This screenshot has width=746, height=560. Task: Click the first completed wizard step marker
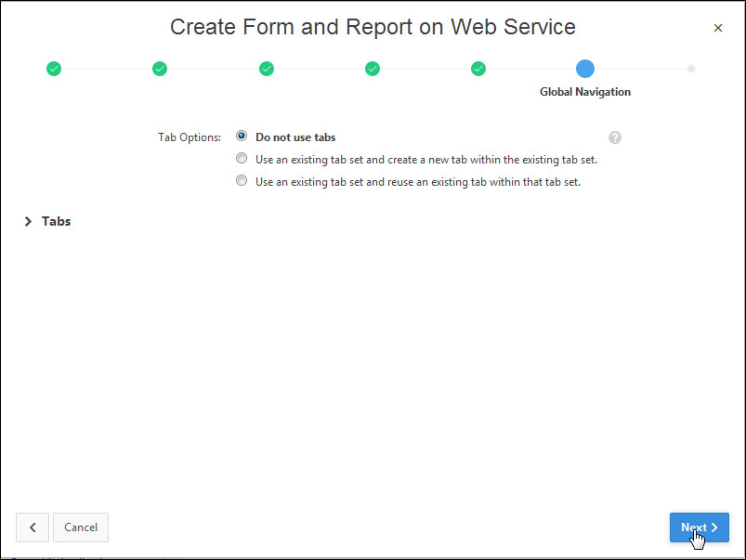point(54,69)
